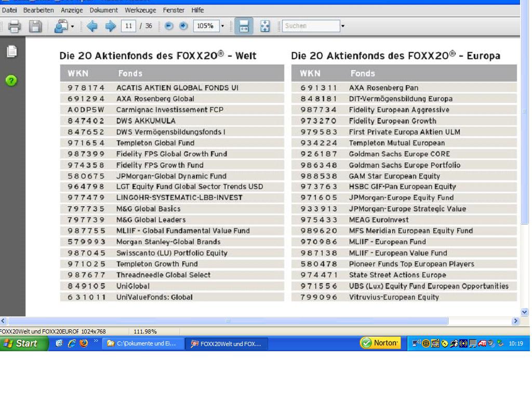
Task: Click WKN 691294 of AXA Rosenberg Global
Action: point(86,99)
